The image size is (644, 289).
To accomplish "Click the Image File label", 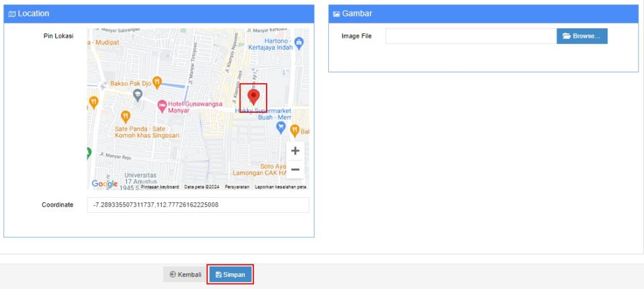I will pyautogui.click(x=357, y=36).
